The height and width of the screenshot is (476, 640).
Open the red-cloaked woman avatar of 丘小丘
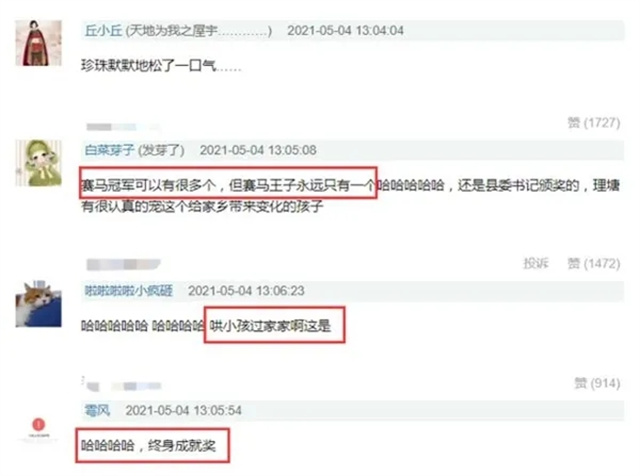[38, 43]
